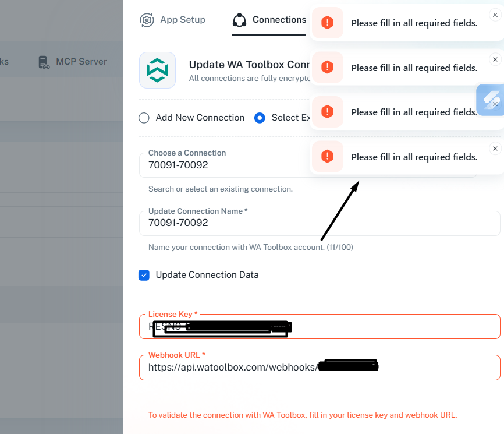This screenshot has height=434, width=504.
Task: Uncheck the Update Connection Data checkbox
Action: [x=144, y=275]
